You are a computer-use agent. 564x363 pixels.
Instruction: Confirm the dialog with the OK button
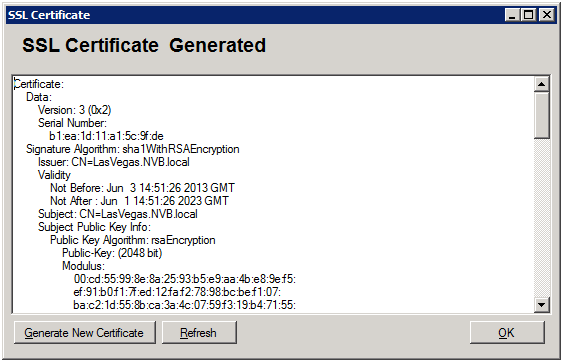point(507,332)
